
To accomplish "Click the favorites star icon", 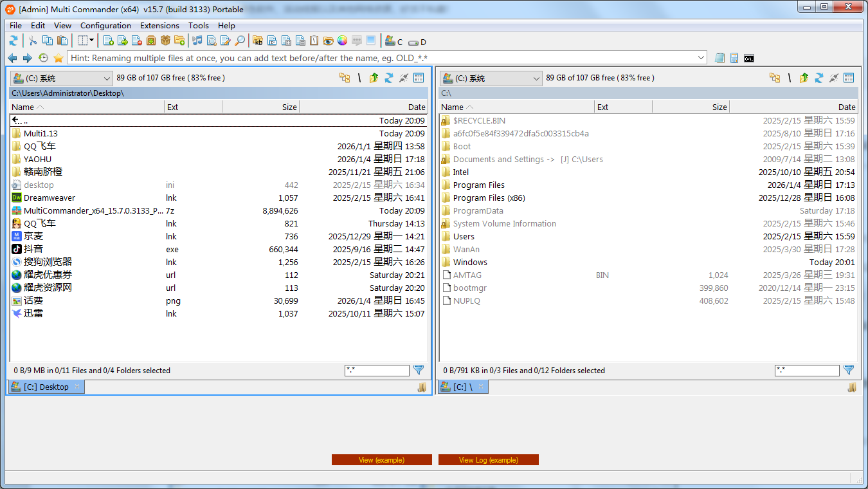I will [x=59, y=58].
